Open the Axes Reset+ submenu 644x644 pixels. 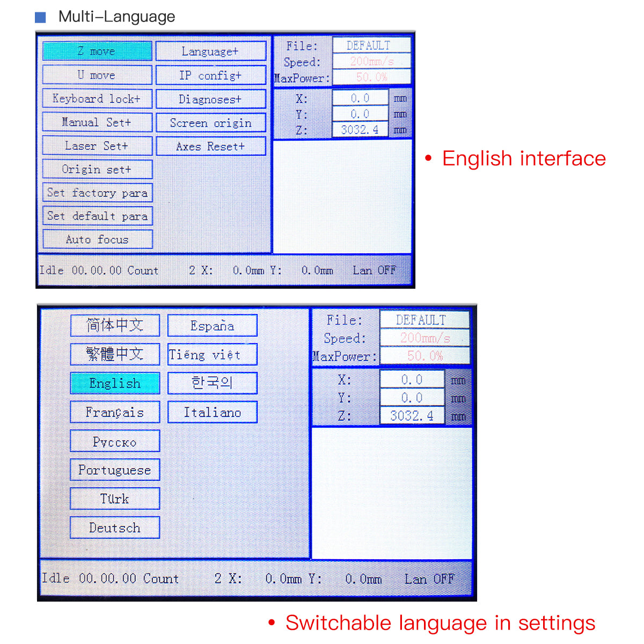(x=210, y=147)
